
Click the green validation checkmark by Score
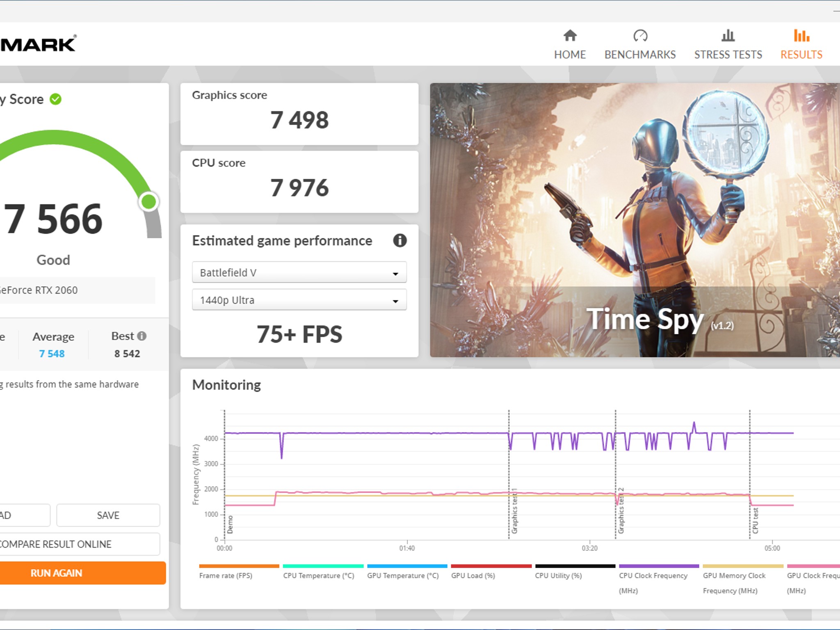56,99
